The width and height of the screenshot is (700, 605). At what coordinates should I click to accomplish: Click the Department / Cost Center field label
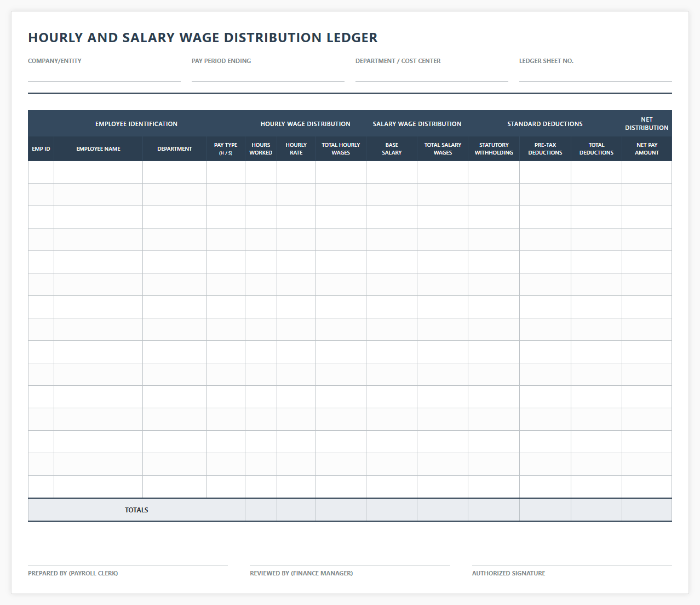pyautogui.click(x=398, y=61)
